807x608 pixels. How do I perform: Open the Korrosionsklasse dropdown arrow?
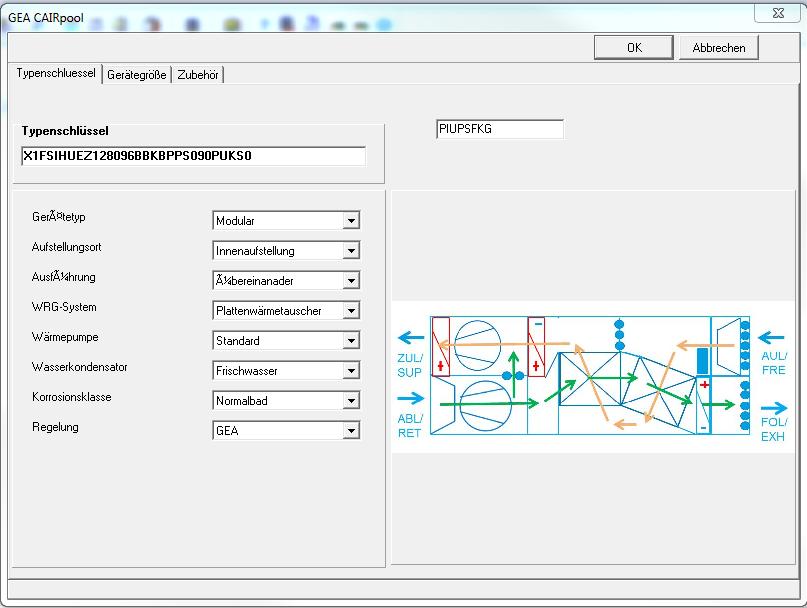click(351, 400)
